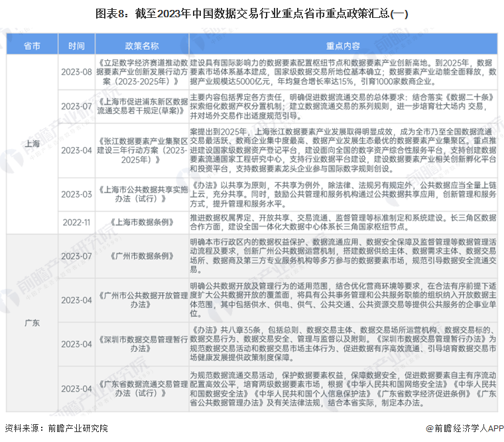Viewport: 504px width, 442px height.
Task: Select policy name 上海市促进浦东新区数据流通交易若干规定
Action: tap(142, 106)
